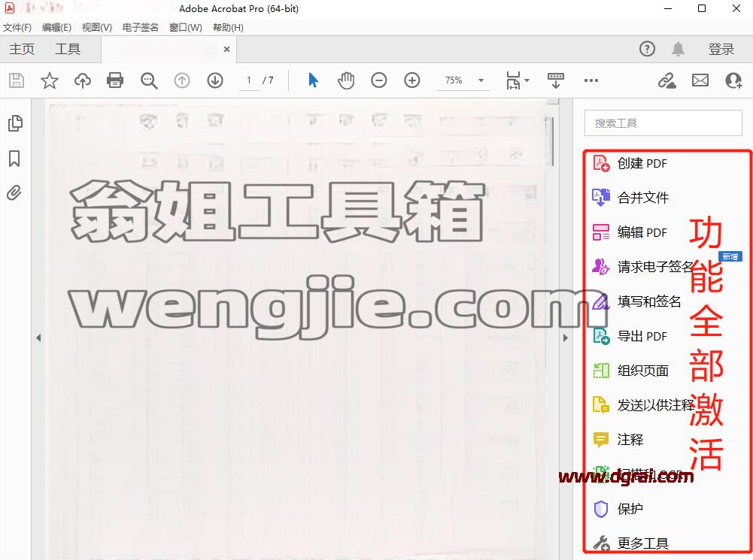Open the 窗口(W) menu

pyautogui.click(x=185, y=27)
